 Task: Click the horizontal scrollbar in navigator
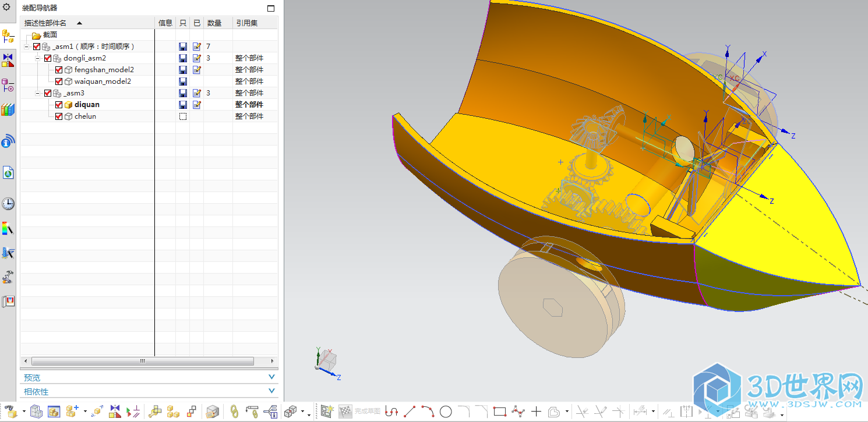[143, 361]
